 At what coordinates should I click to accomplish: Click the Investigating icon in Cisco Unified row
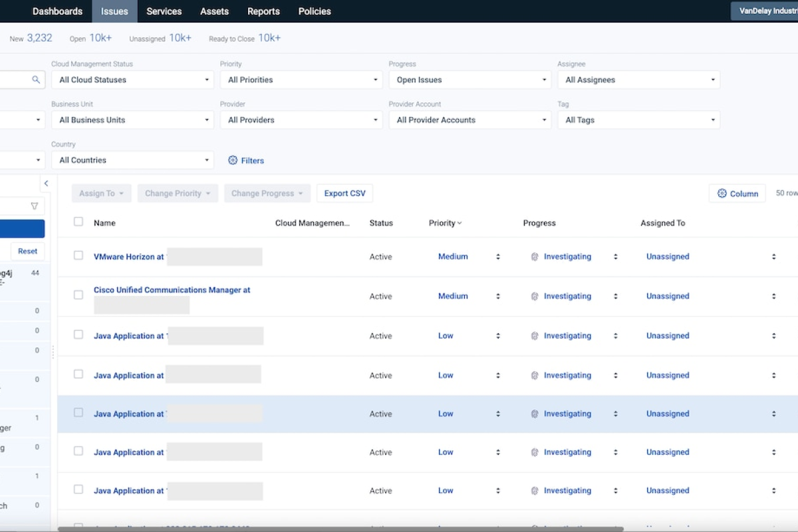(x=535, y=297)
